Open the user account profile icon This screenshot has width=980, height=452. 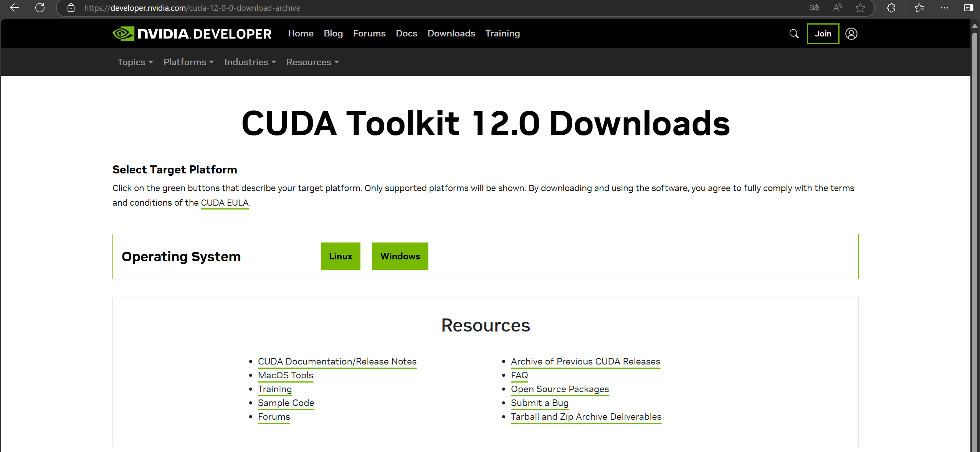[851, 34]
